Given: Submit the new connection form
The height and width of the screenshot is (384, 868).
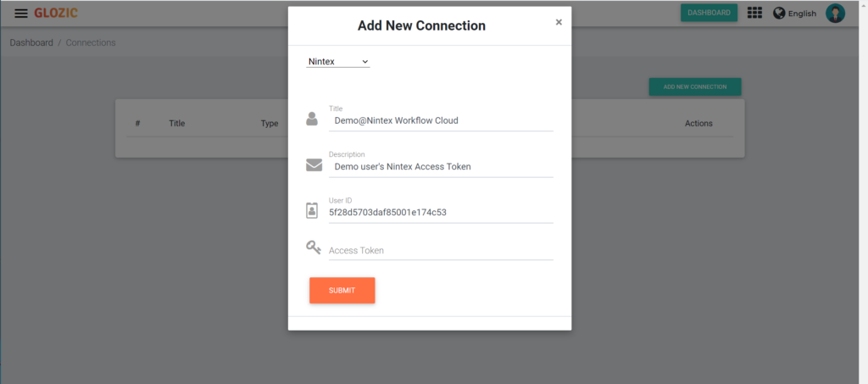Looking at the screenshot, I should click(x=342, y=291).
